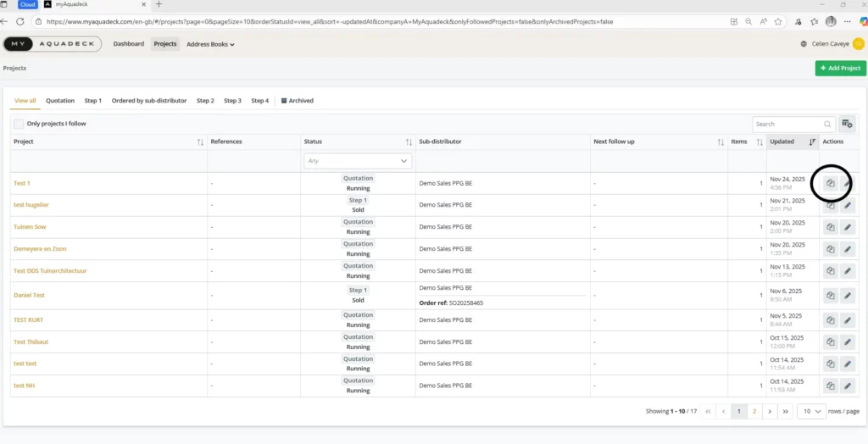The height and width of the screenshot is (444, 868).
Task: Go to page 2 of results
Action: click(x=754, y=411)
